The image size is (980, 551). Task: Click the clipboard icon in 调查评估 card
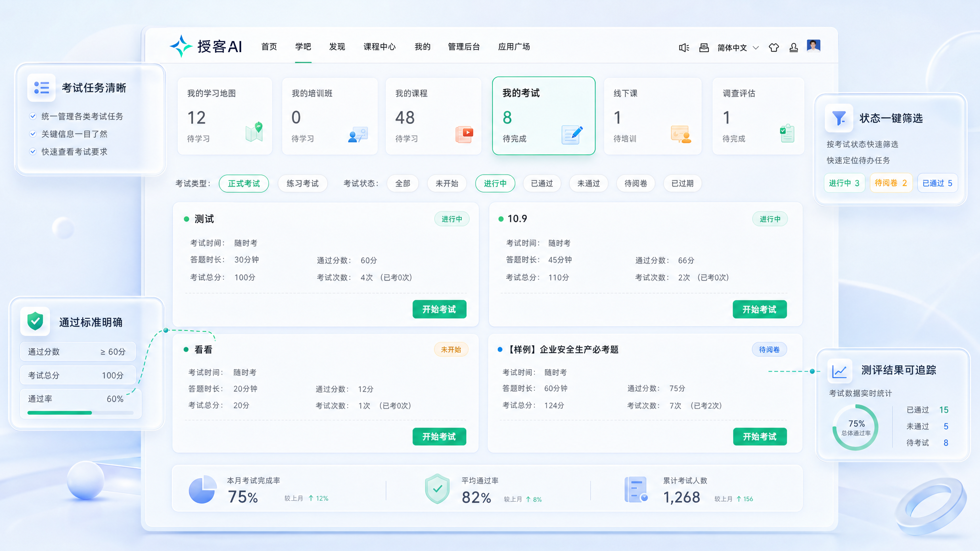point(787,133)
